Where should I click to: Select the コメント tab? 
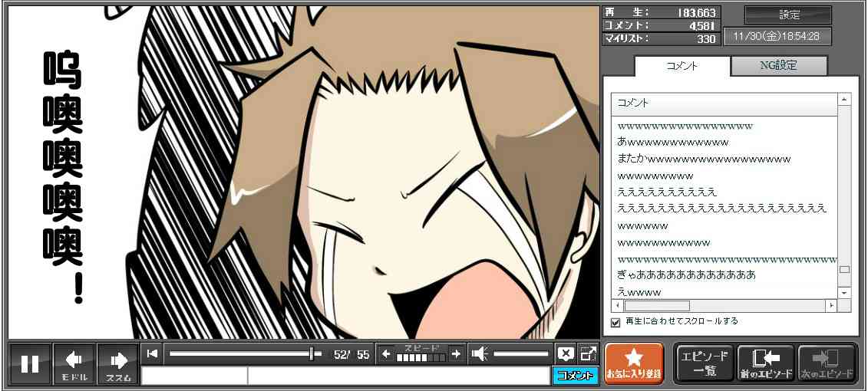tap(682, 66)
